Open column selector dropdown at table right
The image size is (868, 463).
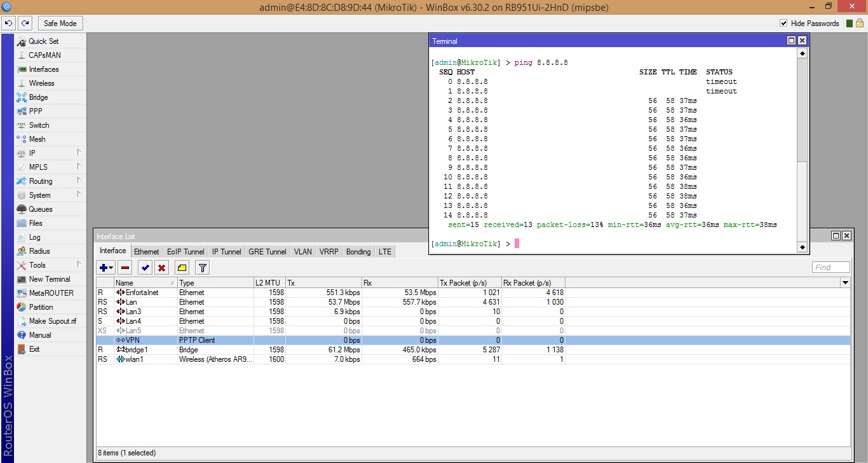pos(845,282)
